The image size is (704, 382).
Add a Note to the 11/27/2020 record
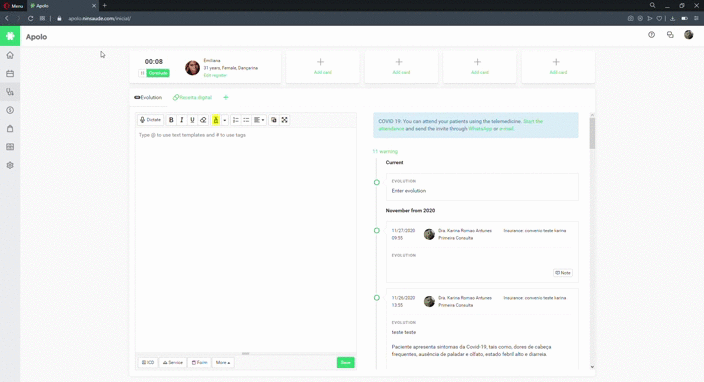click(x=563, y=273)
